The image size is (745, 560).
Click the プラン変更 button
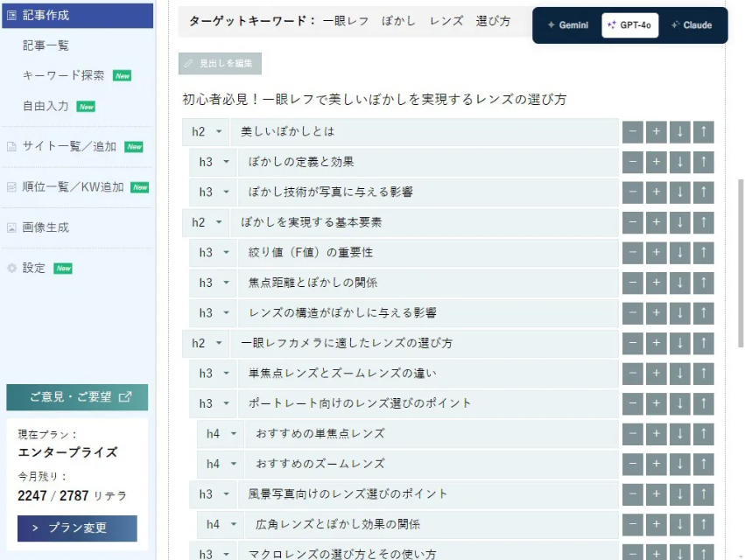(77, 528)
